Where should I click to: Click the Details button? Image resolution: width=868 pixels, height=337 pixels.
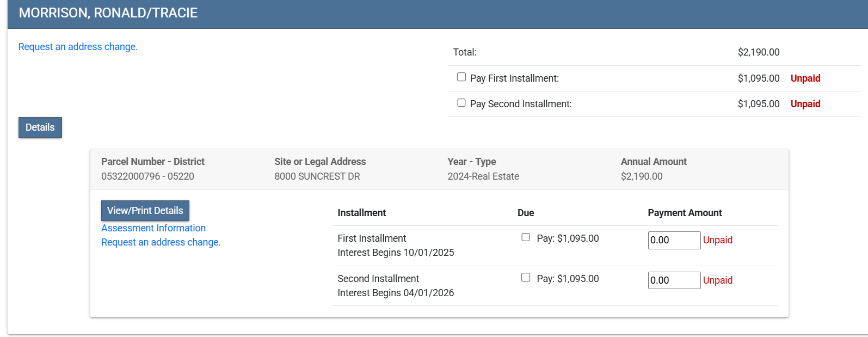(x=40, y=127)
